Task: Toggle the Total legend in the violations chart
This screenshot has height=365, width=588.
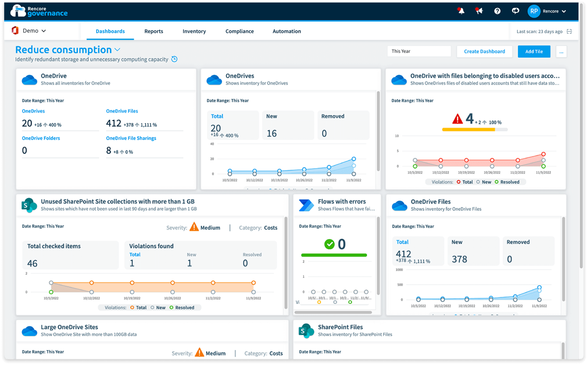Action: (x=139, y=307)
